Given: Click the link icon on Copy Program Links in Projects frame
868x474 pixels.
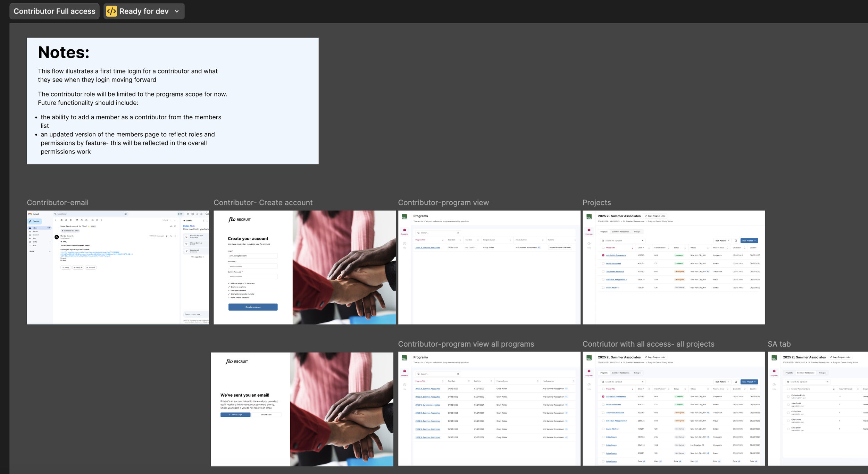Looking at the screenshot, I should pyautogui.click(x=646, y=216).
